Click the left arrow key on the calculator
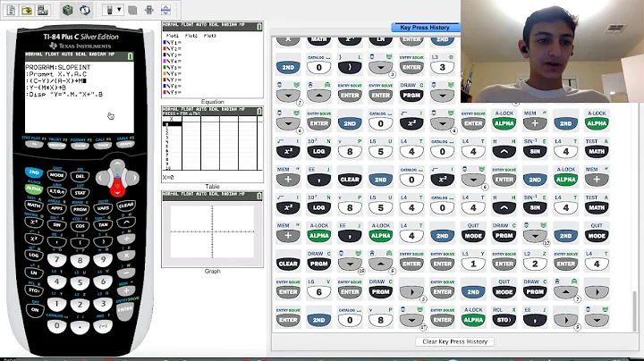The width and height of the screenshot is (644, 361). click(101, 178)
